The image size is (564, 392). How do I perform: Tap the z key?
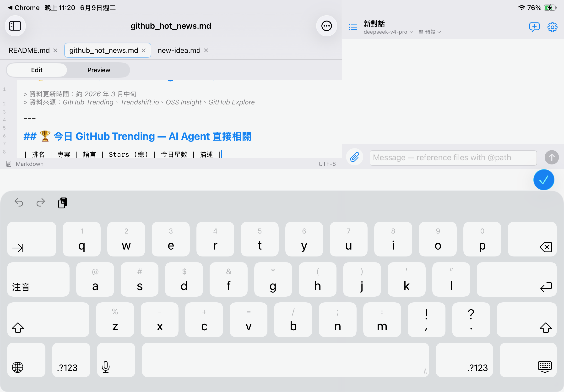click(115, 320)
